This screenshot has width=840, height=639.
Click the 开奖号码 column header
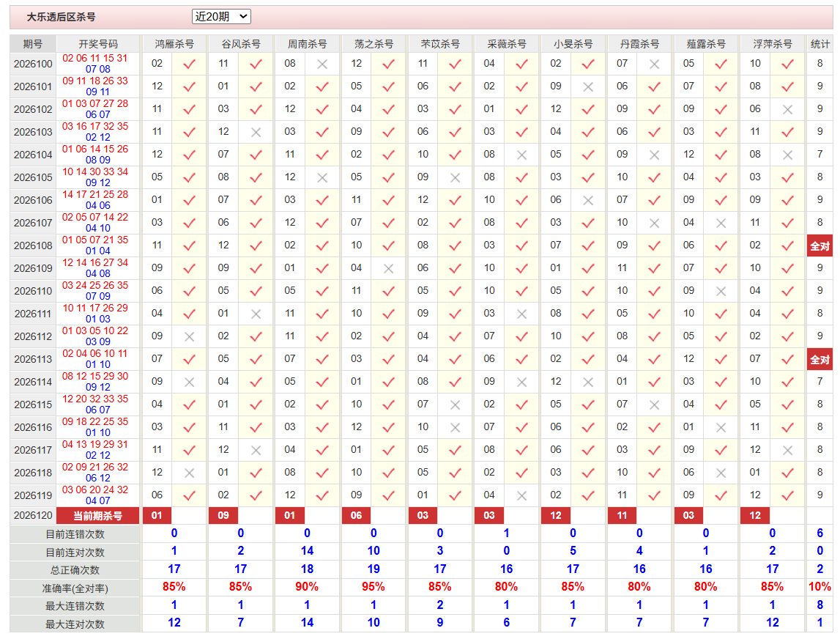[x=98, y=44]
